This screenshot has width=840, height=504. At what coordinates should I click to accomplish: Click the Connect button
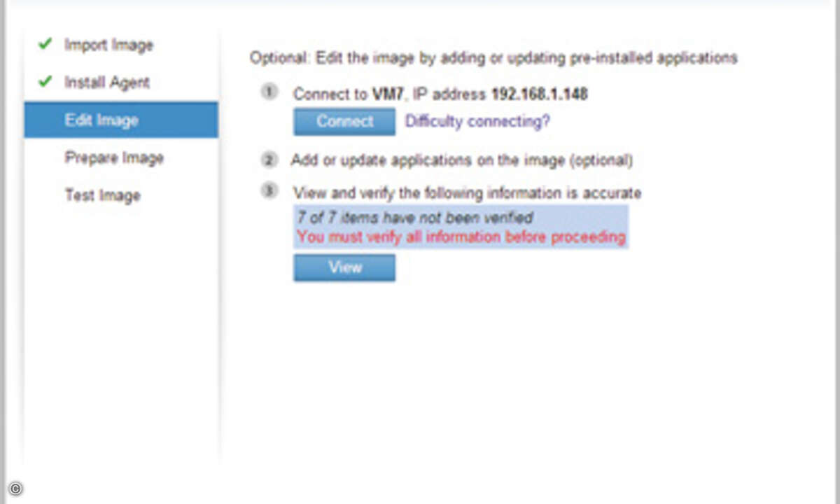click(x=344, y=121)
